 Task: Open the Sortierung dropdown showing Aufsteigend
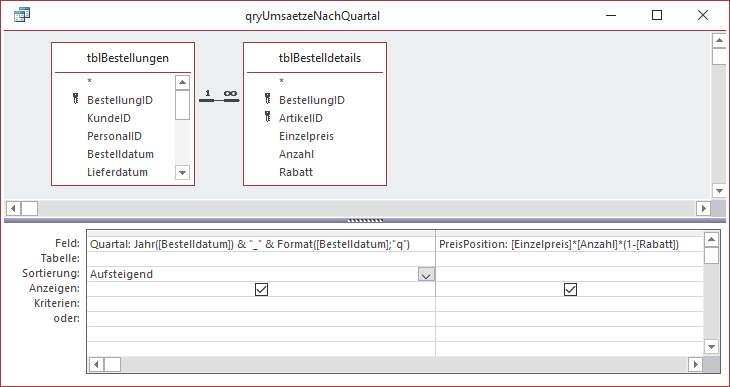[x=426, y=275]
